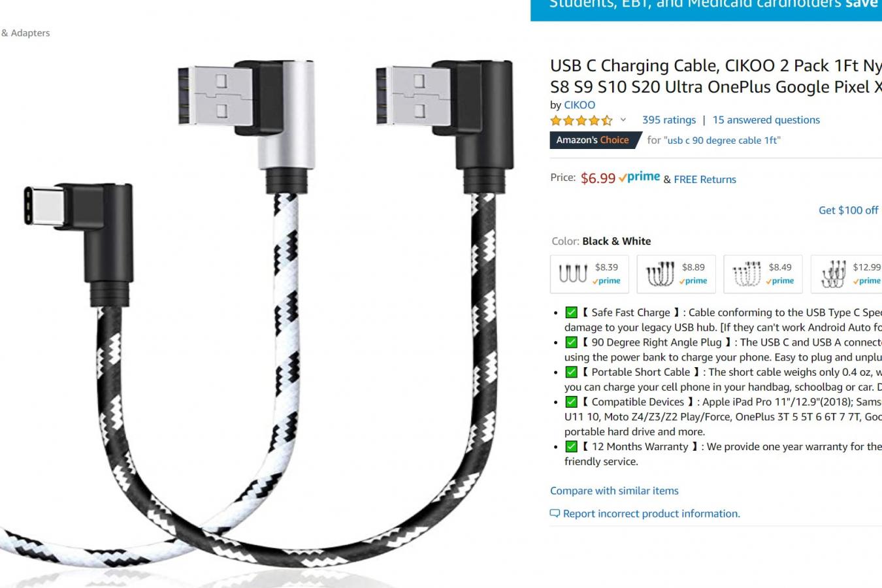Choose the $12.99 cable variant
882x588 pixels.
(x=847, y=274)
